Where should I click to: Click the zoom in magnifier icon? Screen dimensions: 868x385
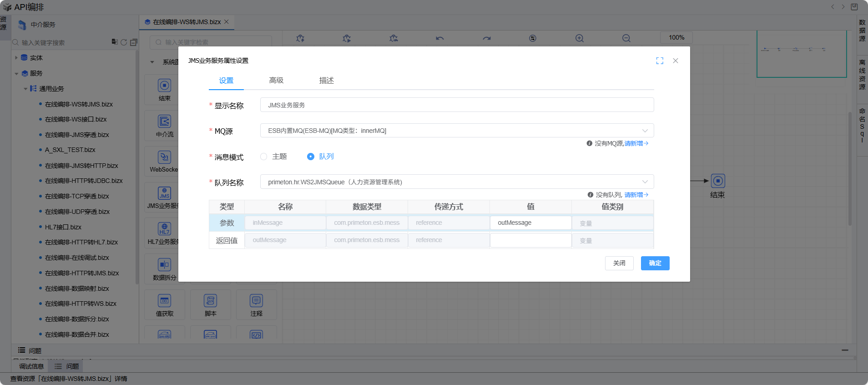[x=579, y=39]
